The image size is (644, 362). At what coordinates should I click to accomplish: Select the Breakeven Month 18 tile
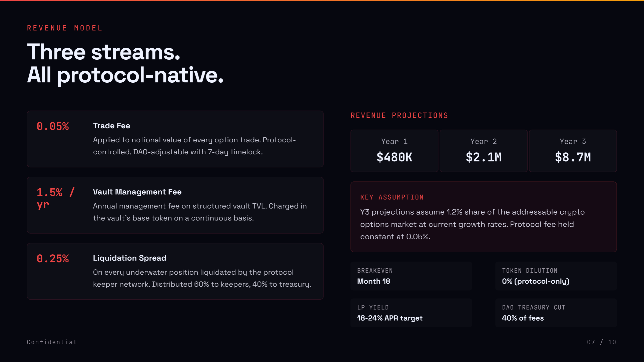411,276
